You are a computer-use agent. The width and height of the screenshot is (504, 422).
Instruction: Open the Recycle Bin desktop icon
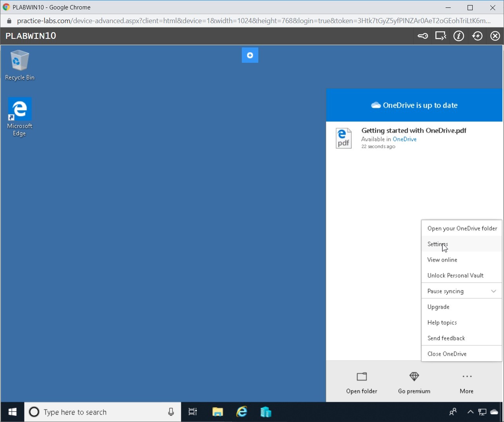pyautogui.click(x=20, y=65)
